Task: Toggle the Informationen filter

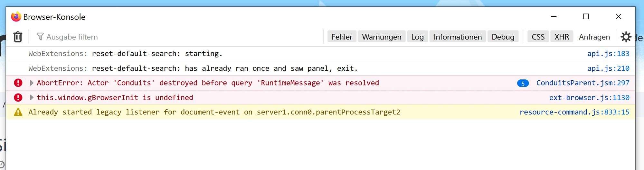Action: (x=458, y=37)
